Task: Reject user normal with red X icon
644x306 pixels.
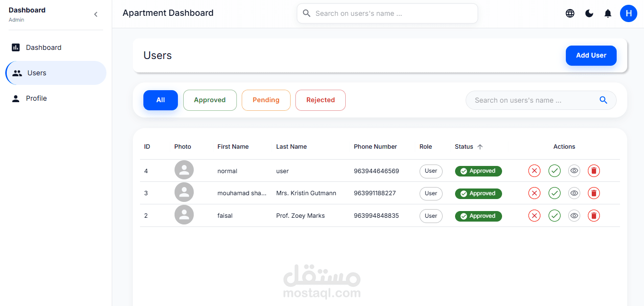Action: pyautogui.click(x=534, y=171)
